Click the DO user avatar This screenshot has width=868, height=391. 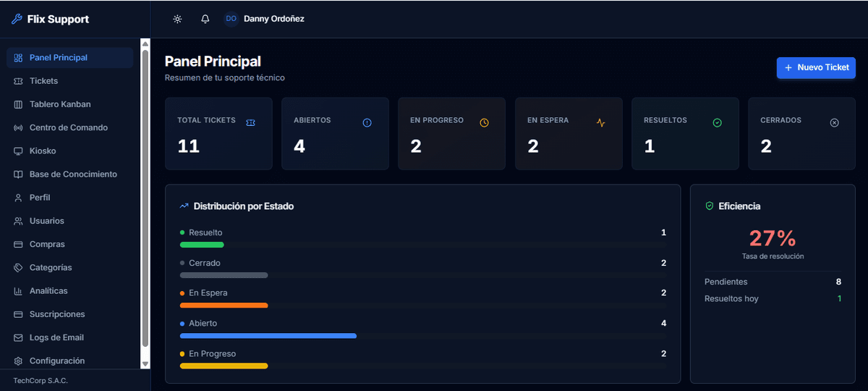coord(231,19)
